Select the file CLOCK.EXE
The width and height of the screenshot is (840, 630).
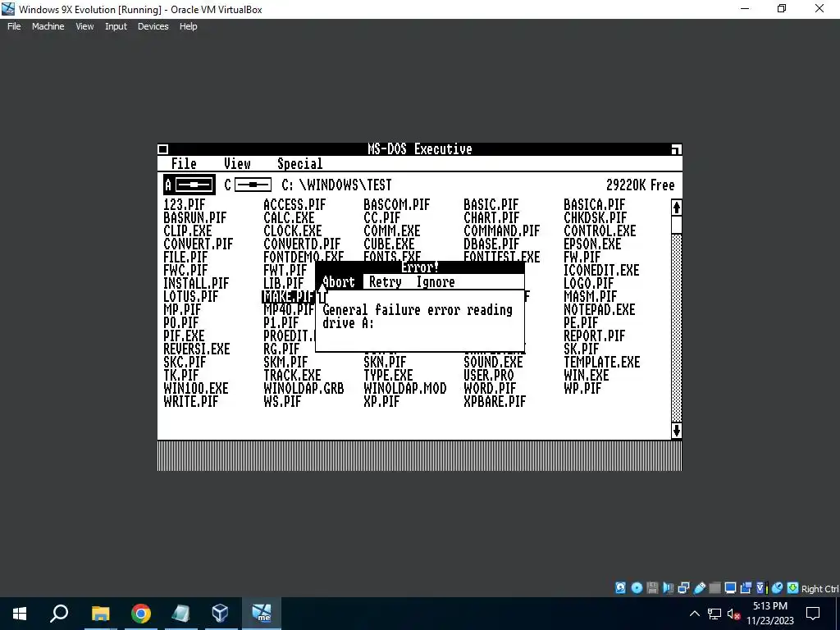tap(293, 231)
